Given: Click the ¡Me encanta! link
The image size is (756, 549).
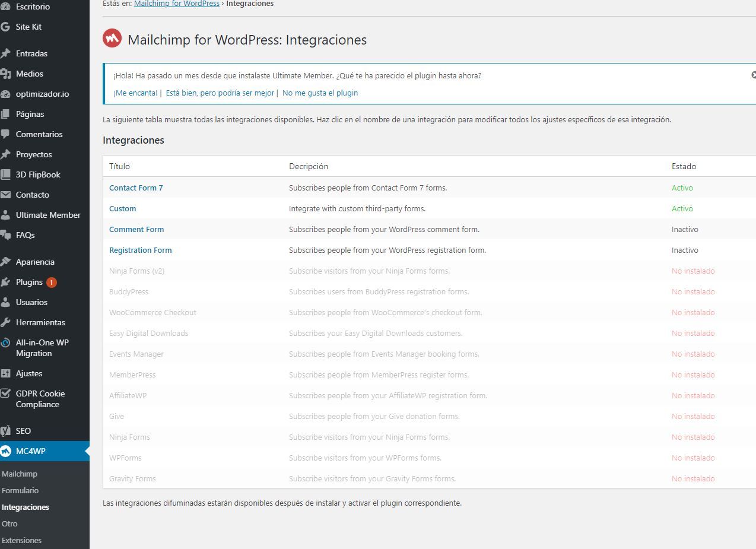Looking at the screenshot, I should (x=135, y=93).
